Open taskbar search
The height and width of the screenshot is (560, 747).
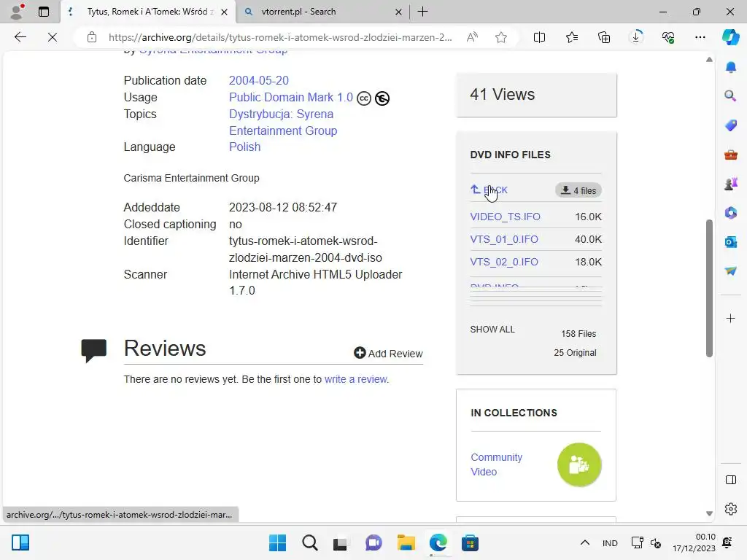[x=309, y=542]
